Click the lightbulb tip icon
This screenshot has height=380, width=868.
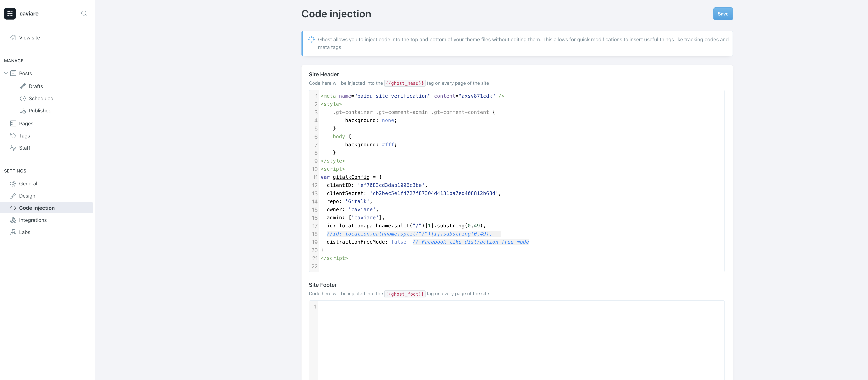tap(312, 39)
